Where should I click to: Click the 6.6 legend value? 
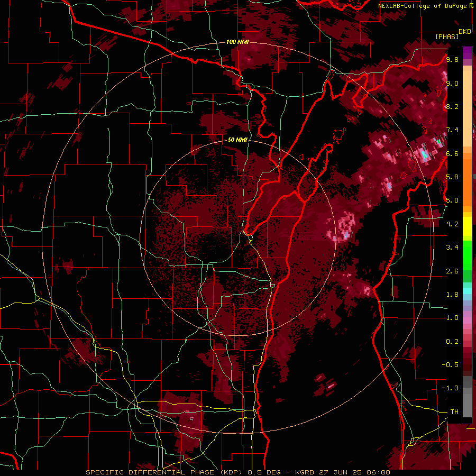pos(452,153)
